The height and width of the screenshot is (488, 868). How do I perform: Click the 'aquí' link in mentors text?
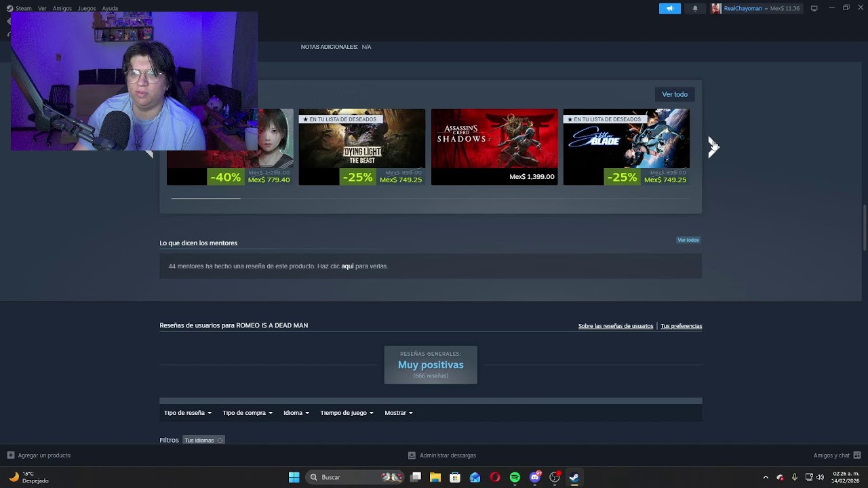click(x=347, y=266)
